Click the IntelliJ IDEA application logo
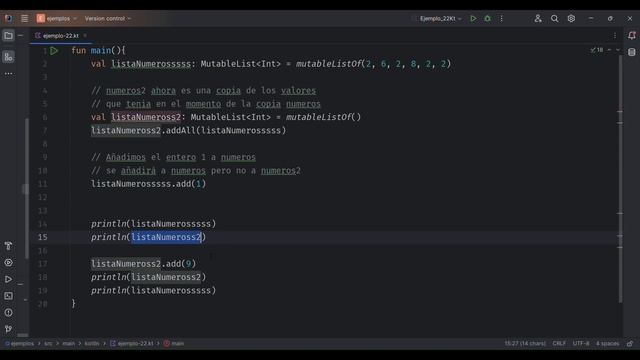Image resolution: width=640 pixels, height=360 pixels. pyautogui.click(x=9, y=18)
